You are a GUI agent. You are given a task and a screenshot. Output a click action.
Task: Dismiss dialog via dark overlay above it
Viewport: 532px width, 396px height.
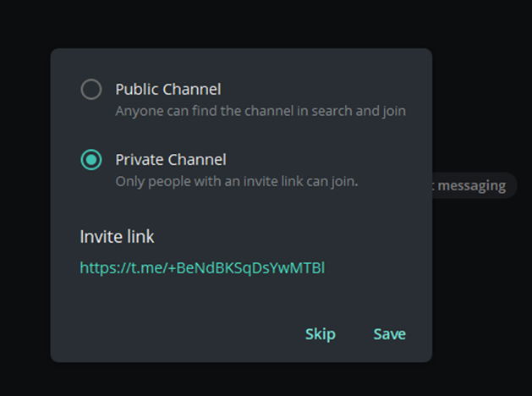(254, 24)
